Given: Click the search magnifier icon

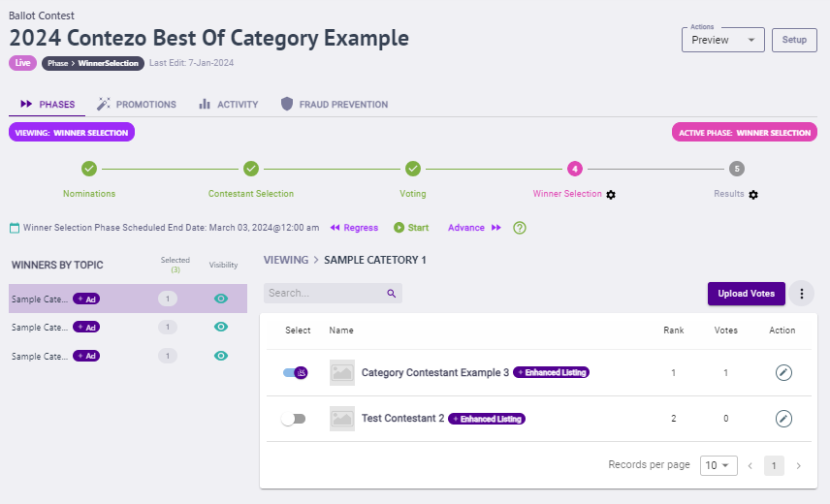Looking at the screenshot, I should click(391, 294).
